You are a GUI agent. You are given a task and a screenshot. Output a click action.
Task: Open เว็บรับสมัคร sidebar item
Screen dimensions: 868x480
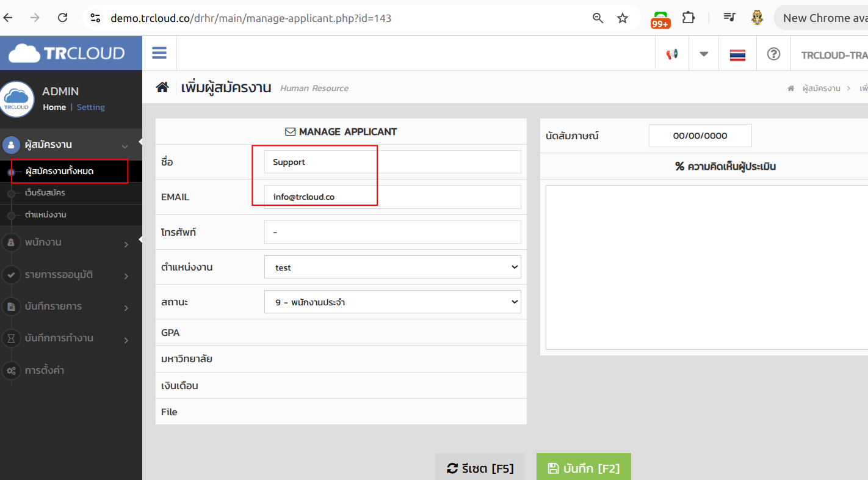(45, 193)
